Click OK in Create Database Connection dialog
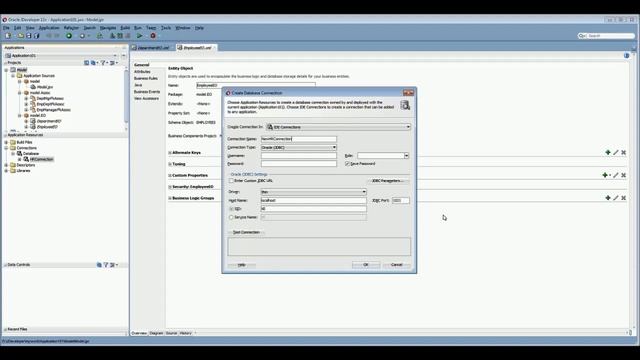The width and height of the screenshot is (640, 360). coord(366,265)
